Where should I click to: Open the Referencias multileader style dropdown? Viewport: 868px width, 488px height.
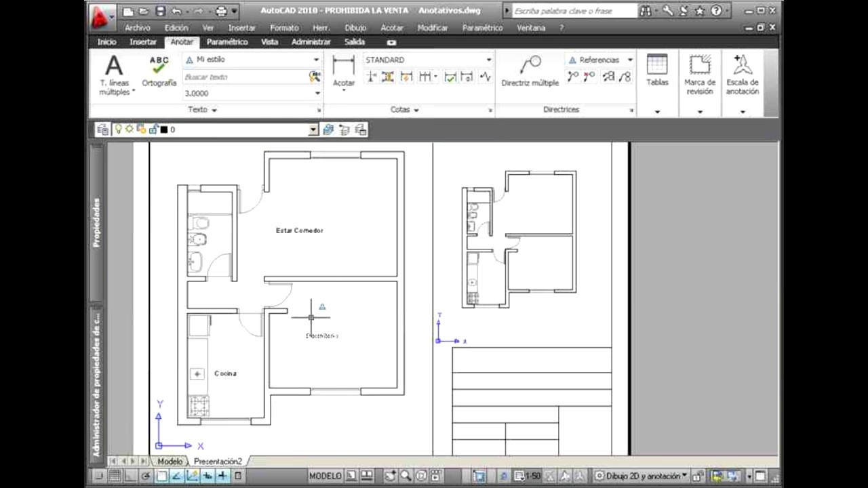tap(630, 60)
